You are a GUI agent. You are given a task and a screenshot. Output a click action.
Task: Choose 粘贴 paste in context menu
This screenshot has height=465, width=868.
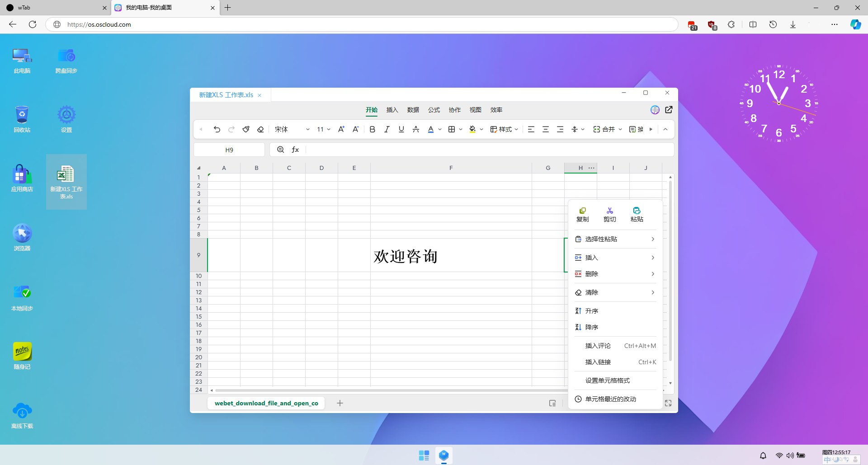point(637,215)
